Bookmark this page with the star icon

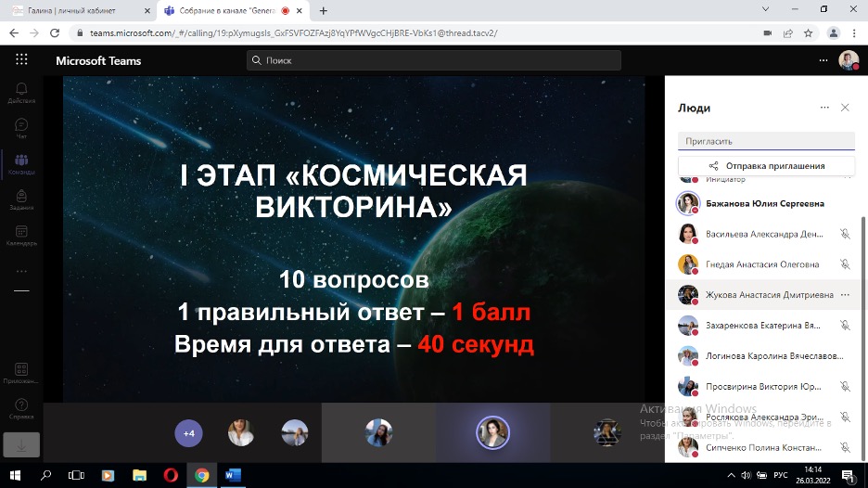808,32
